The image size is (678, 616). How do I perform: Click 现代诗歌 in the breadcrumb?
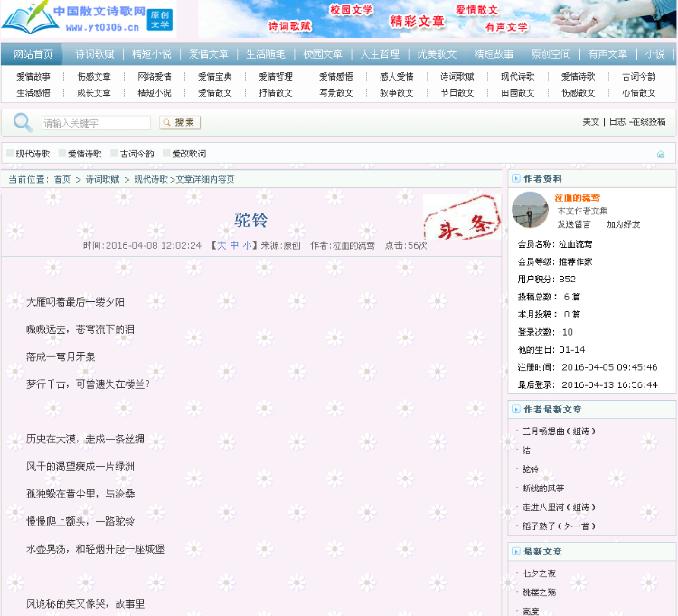(x=151, y=179)
